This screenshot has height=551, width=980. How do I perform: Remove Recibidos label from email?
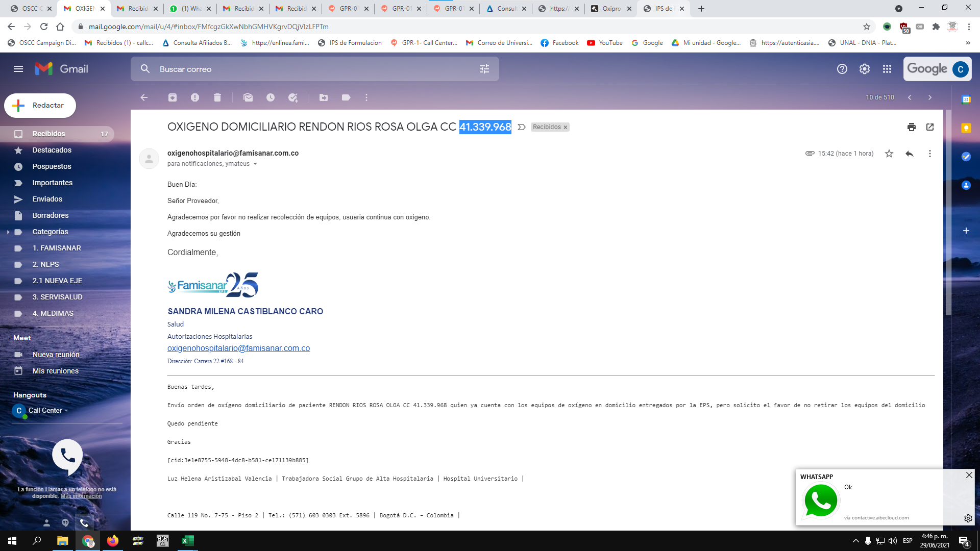(x=565, y=128)
